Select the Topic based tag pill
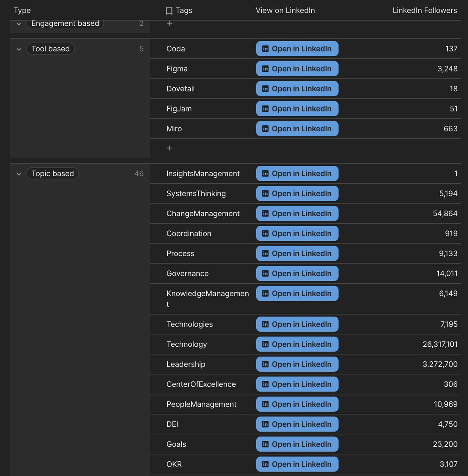The height and width of the screenshot is (476, 468). (52, 173)
